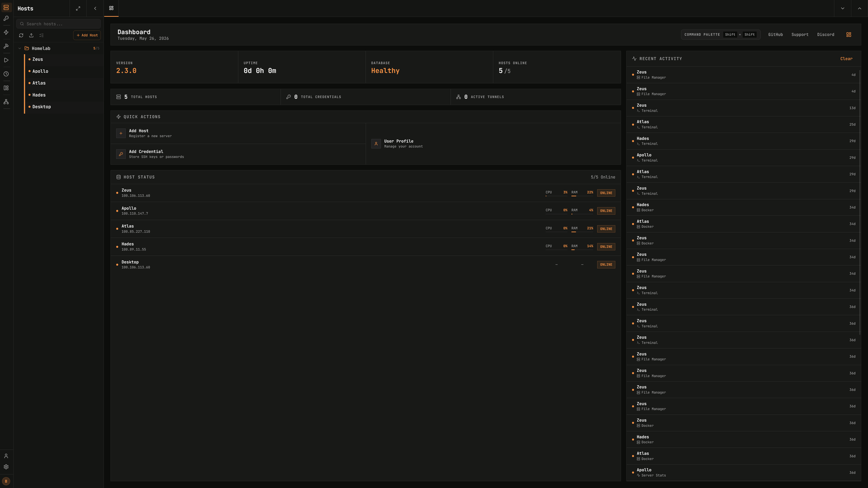This screenshot has width=868, height=488.
Task: Click the 0 Active Tunnels stat
Action: 535,97
